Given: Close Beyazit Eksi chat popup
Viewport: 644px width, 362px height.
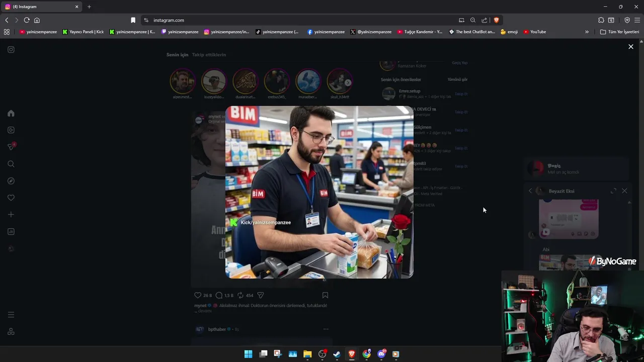Looking at the screenshot, I should (x=624, y=191).
